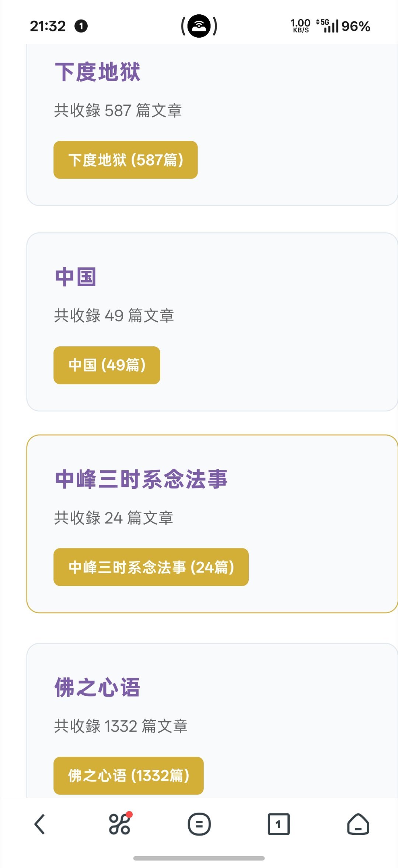Viewport: 398px width, 868px height.
Task: Tap the 5G signal strength indicator
Action: click(327, 26)
